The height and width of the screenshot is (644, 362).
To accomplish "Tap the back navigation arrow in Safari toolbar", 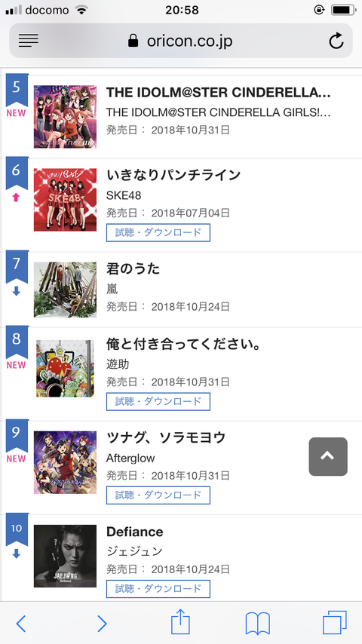I will click(x=21, y=624).
